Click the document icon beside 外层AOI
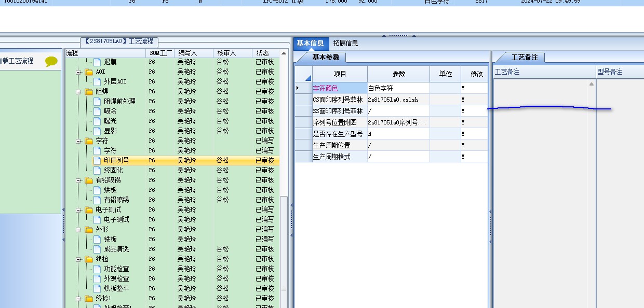644x308 pixels. (x=97, y=82)
